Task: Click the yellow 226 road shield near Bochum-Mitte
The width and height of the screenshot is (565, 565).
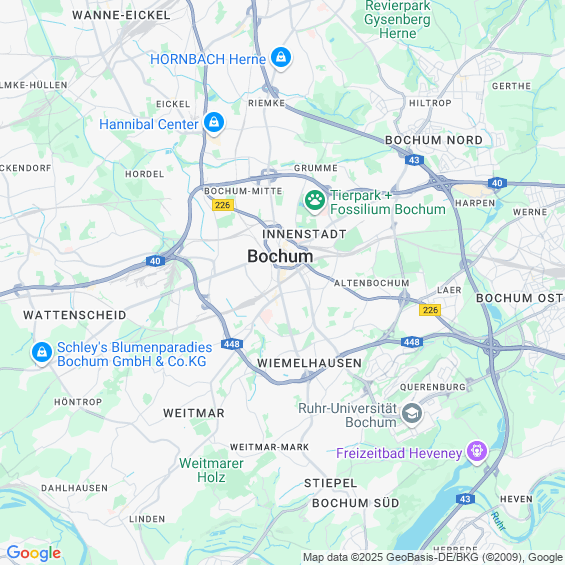Action: tap(223, 205)
